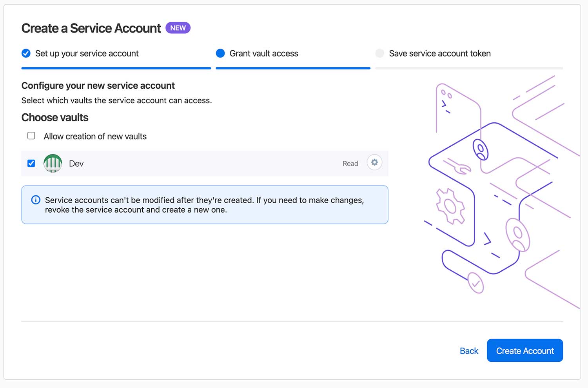Click the Allow creation of new vaults label
The width and height of the screenshot is (588, 388).
(x=95, y=136)
